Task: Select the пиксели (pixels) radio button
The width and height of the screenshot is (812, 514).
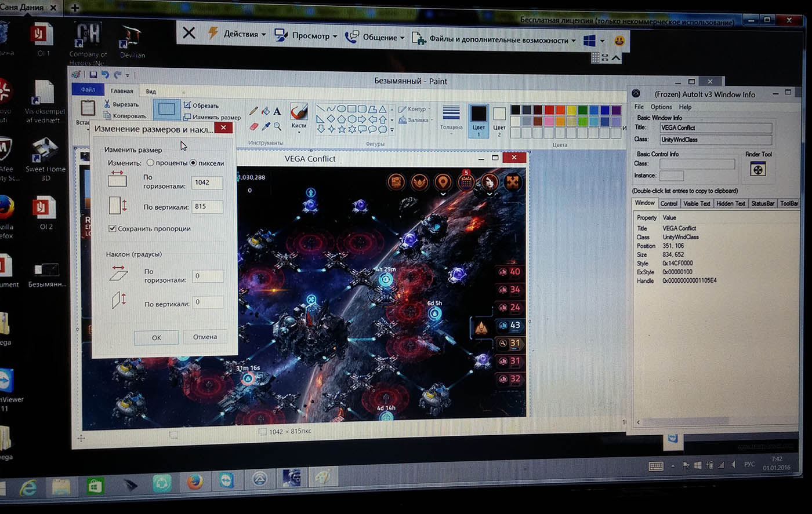Action: pos(193,163)
